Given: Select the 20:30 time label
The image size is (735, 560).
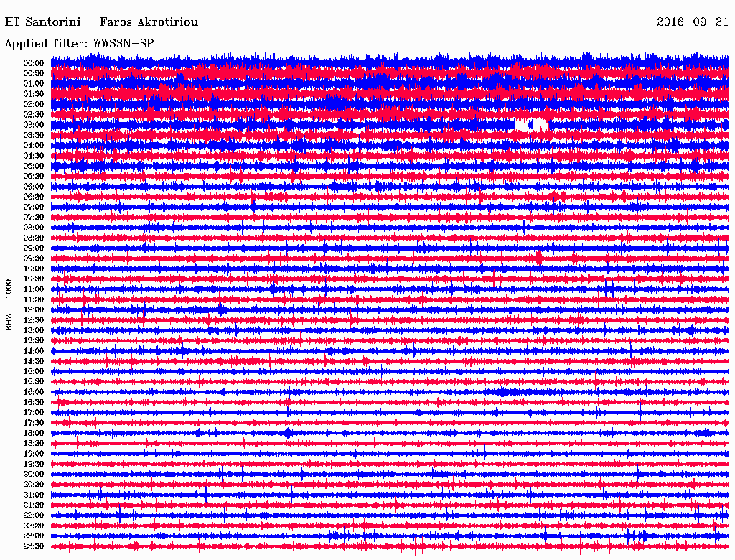Looking at the screenshot, I should 33,485.
